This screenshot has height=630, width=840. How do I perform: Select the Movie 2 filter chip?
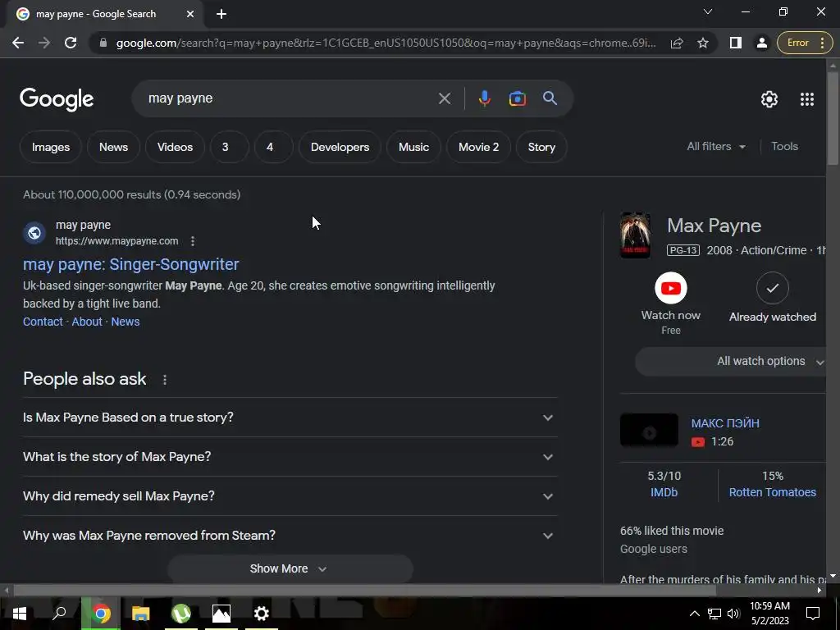478,147
